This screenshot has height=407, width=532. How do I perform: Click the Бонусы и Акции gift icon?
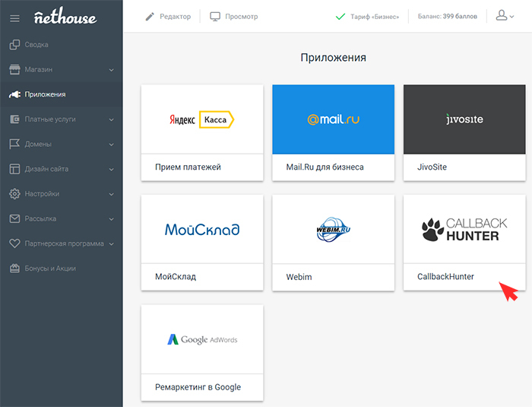click(x=14, y=269)
